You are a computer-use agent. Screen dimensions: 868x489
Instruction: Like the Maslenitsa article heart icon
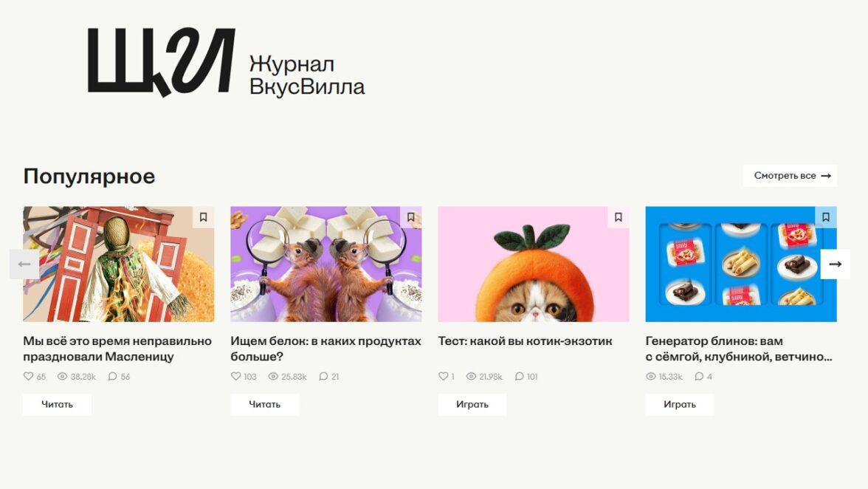(x=29, y=377)
